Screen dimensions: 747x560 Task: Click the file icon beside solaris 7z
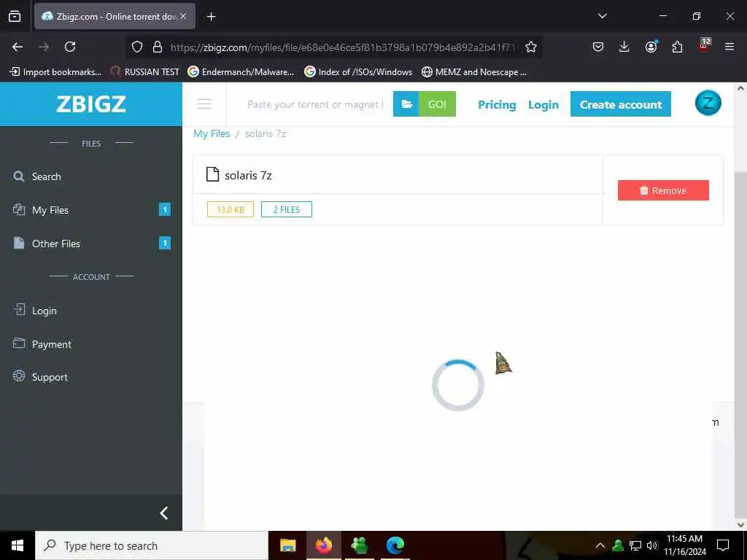click(x=212, y=175)
